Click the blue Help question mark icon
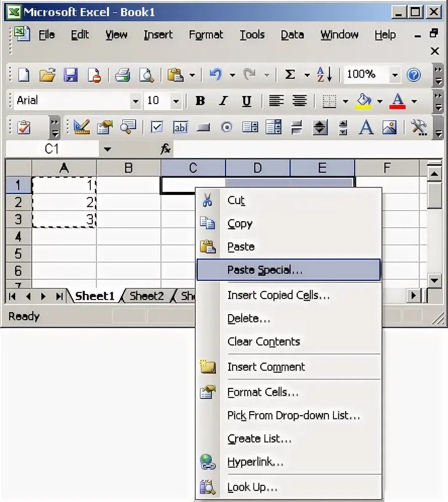 click(414, 75)
